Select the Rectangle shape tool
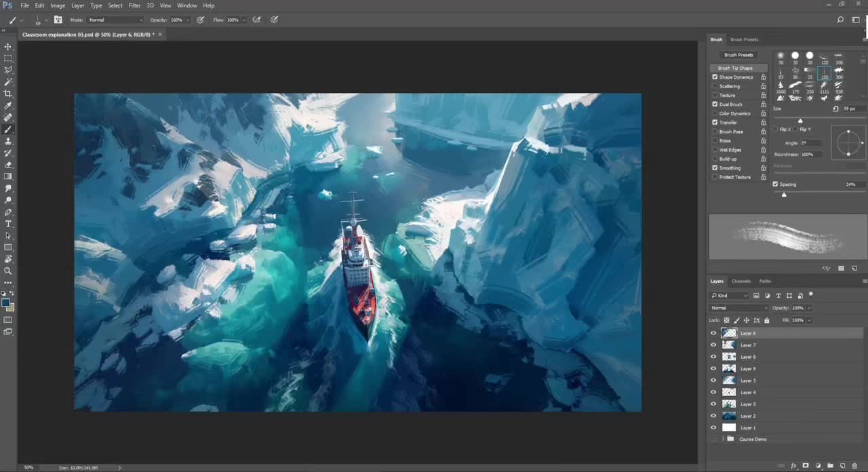 pos(8,247)
